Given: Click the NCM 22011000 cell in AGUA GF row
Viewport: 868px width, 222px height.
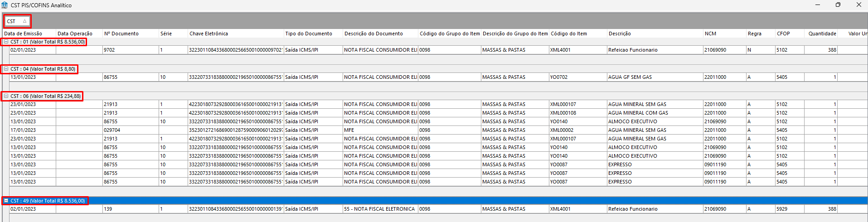Looking at the screenshot, I should (x=724, y=77).
